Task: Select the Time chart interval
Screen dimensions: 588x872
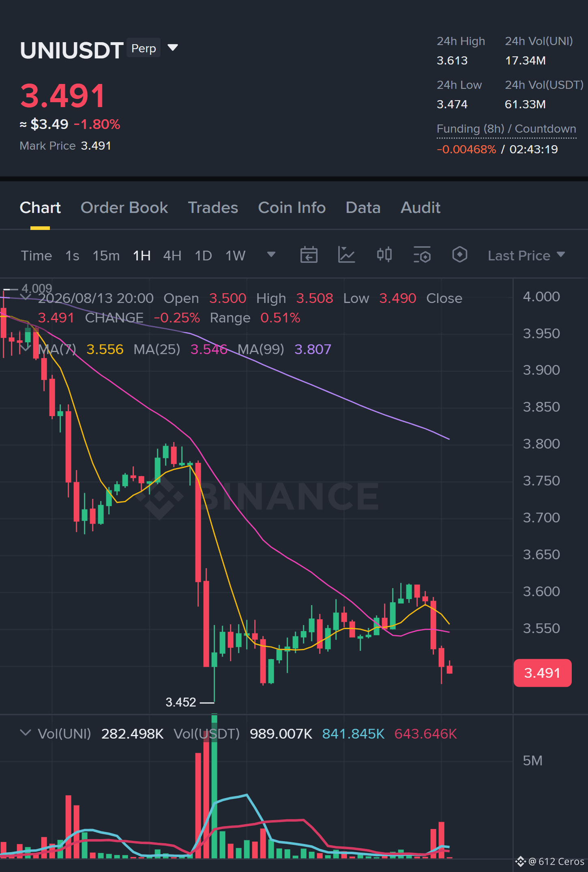Action: [36, 256]
